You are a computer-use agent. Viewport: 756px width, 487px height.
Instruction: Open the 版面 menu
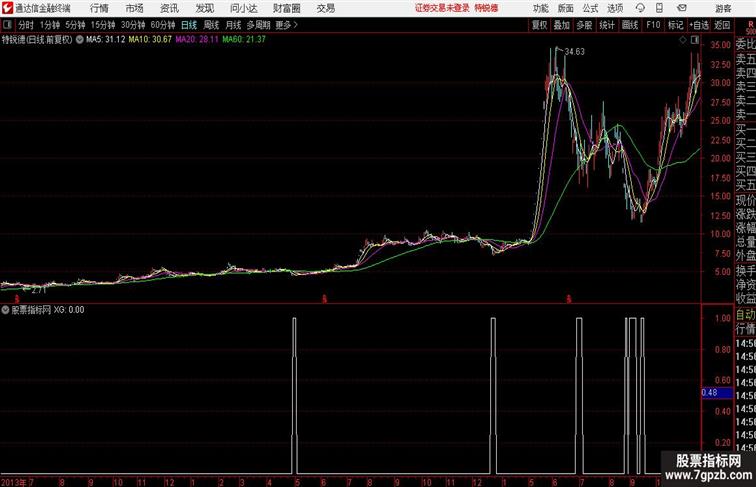pos(566,8)
